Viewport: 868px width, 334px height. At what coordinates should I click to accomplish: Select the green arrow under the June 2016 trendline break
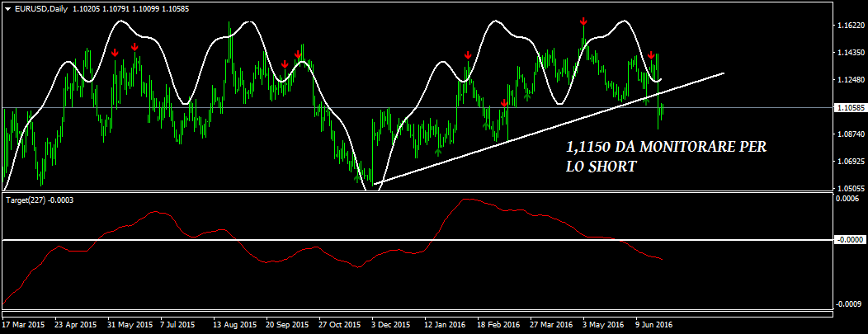[647, 101]
